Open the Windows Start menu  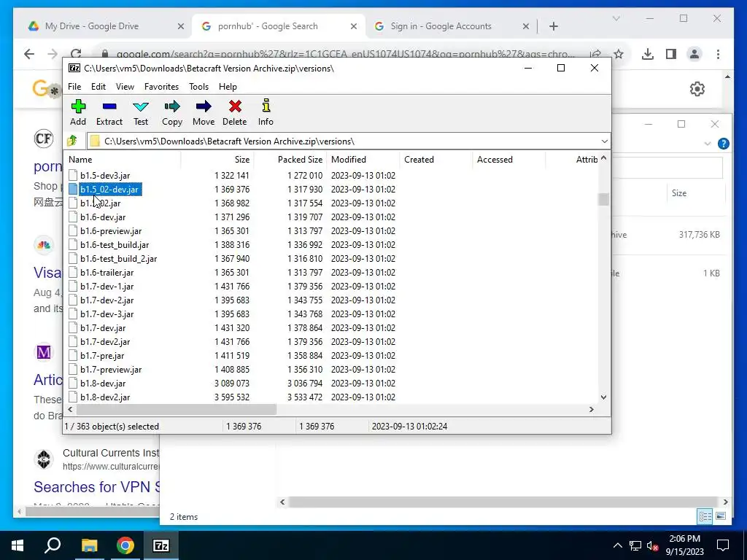(x=18, y=545)
